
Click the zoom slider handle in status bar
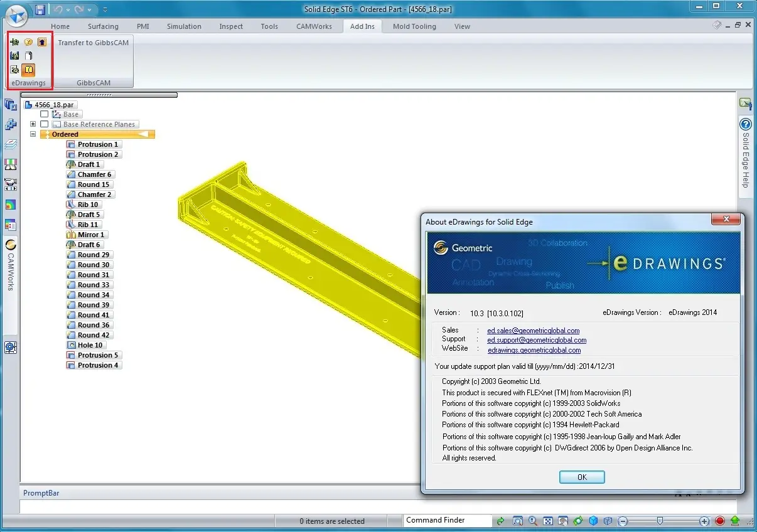pyautogui.click(x=660, y=521)
